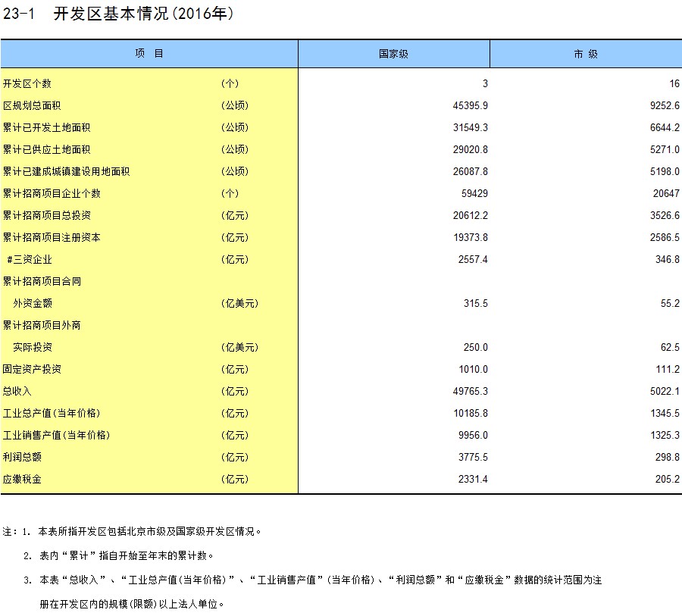This screenshot has width=682, height=616.
Task: Click the national-level value 10185.8
Action: pyautogui.click(x=470, y=413)
